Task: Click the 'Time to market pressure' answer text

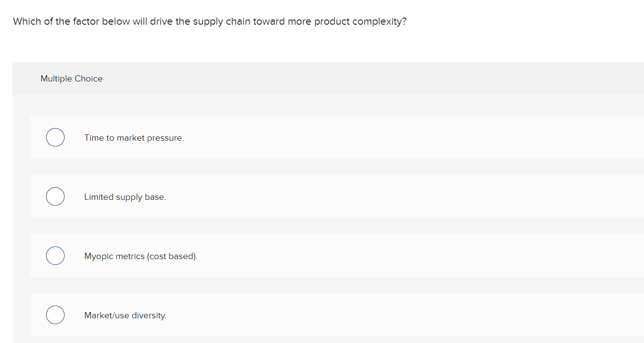Action: tap(134, 138)
